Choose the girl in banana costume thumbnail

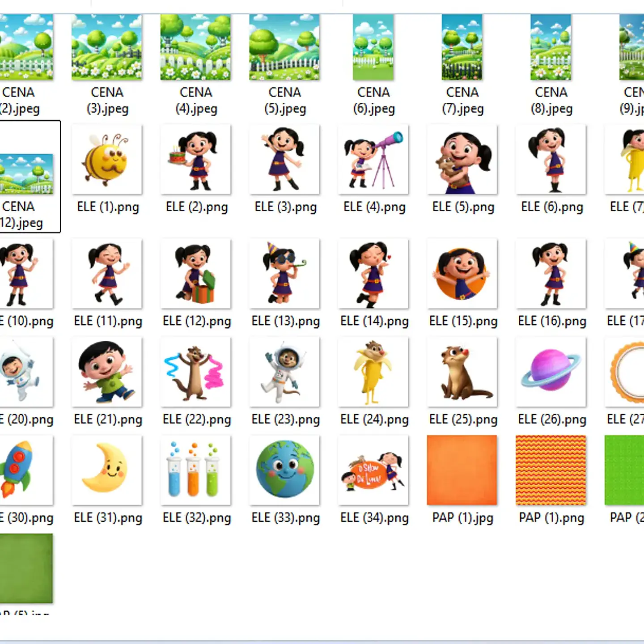point(624,160)
